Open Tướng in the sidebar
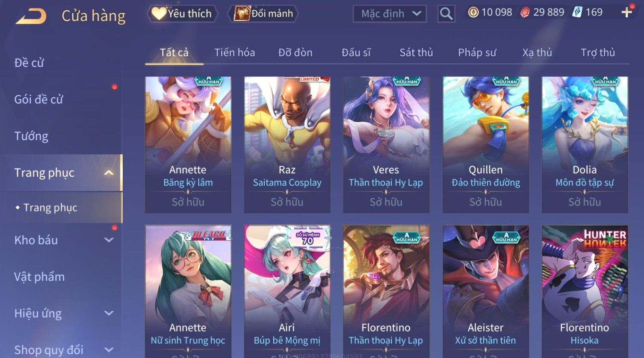 tap(31, 136)
